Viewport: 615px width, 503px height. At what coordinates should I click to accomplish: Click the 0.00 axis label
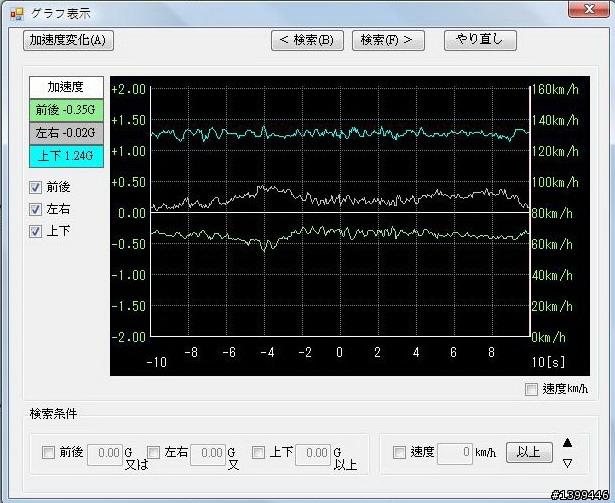click(x=132, y=214)
